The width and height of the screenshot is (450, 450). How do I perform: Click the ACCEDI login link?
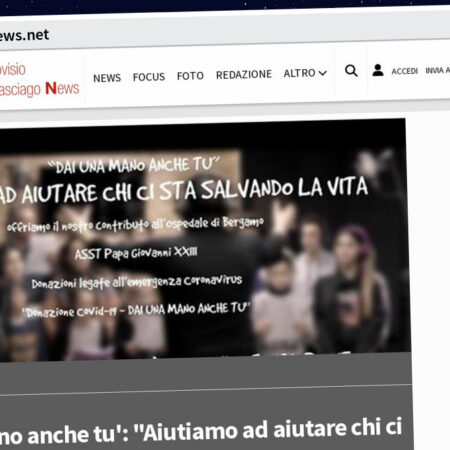click(405, 71)
